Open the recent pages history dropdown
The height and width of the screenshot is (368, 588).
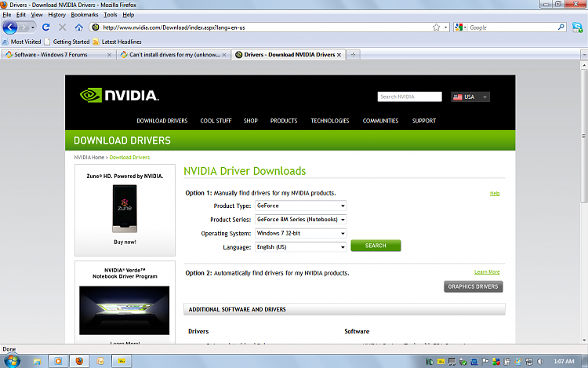click(33, 27)
